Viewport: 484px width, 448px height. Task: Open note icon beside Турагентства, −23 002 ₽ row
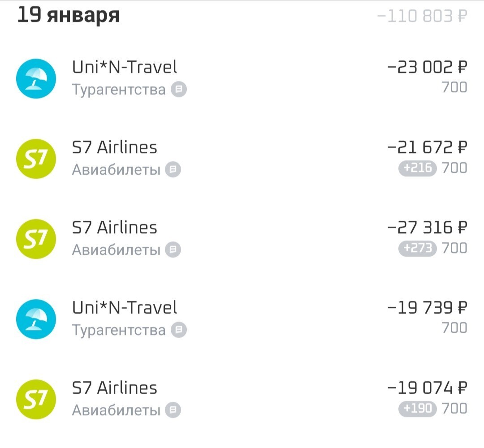point(179,90)
